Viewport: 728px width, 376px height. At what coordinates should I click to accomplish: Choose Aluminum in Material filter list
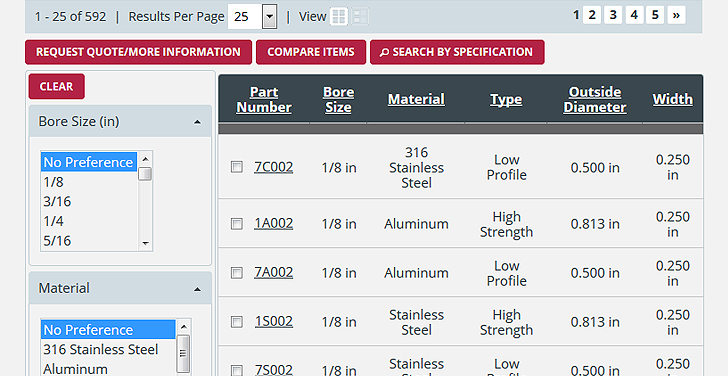tap(109, 369)
